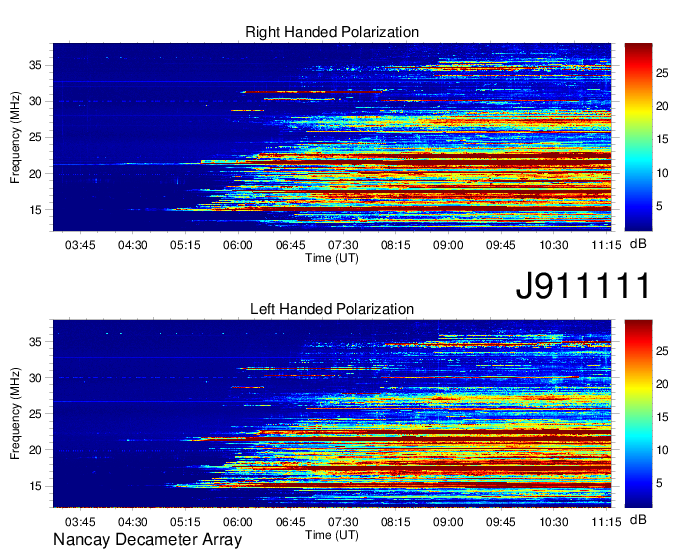This screenshot has width=680, height=552.
Task: Click 07:30 tick on Right Handed time axis
Action: pyautogui.click(x=343, y=245)
